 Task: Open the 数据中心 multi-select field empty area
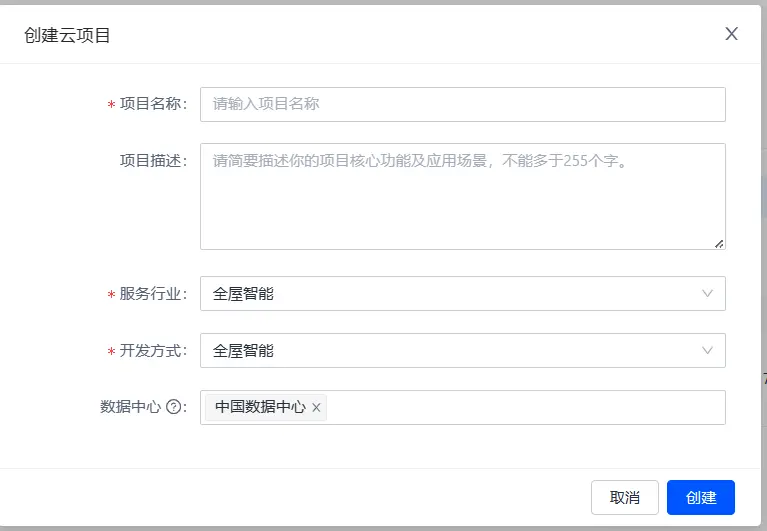point(520,407)
